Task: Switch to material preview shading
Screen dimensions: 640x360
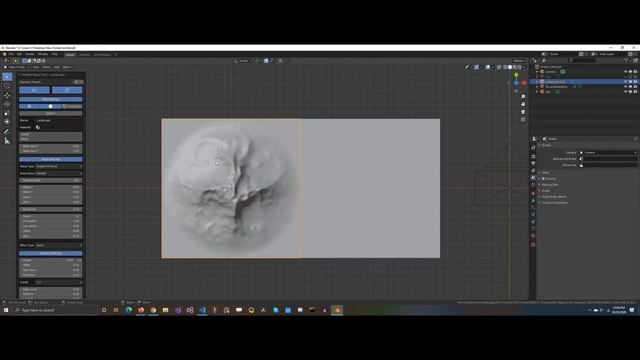Action: coord(515,67)
